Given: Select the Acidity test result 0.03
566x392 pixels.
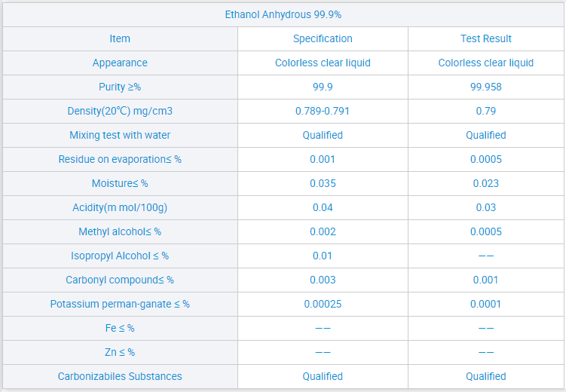Looking at the screenshot, I should tap(486, 207).
